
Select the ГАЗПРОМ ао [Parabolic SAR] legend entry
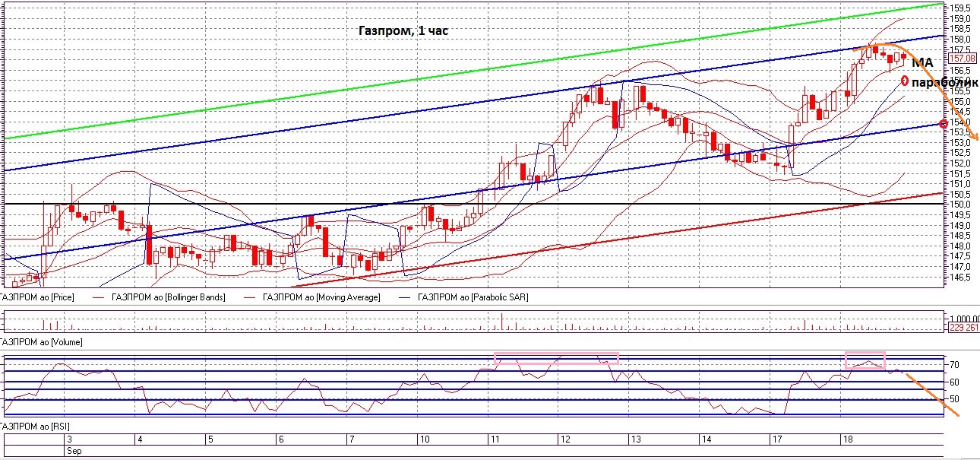[x=473, y=297]
